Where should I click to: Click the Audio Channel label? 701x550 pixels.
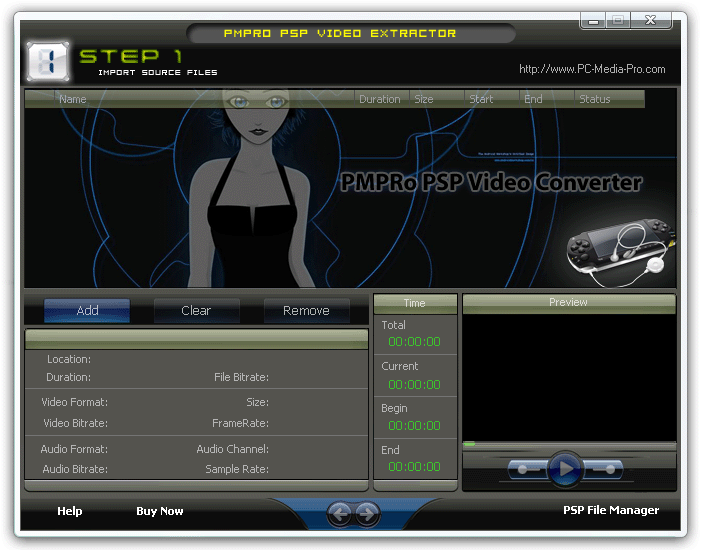click(232, 449)
